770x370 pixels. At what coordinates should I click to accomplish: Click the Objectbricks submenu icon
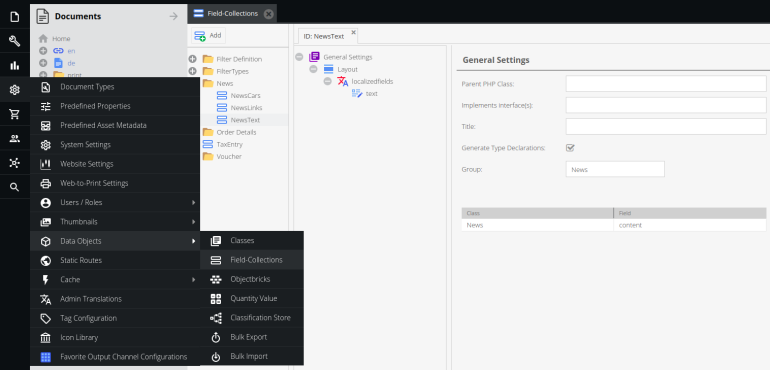[216, 280]
